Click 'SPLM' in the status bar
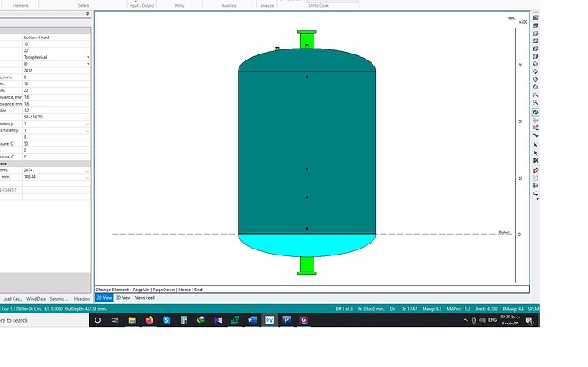This screenshot has width=588, height=367. [x=533, y=309]
